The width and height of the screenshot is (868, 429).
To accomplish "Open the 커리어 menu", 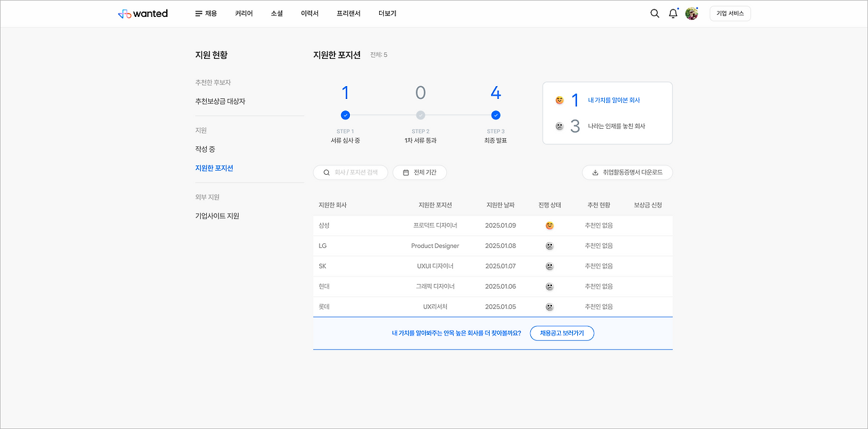I will coord(243,14).
